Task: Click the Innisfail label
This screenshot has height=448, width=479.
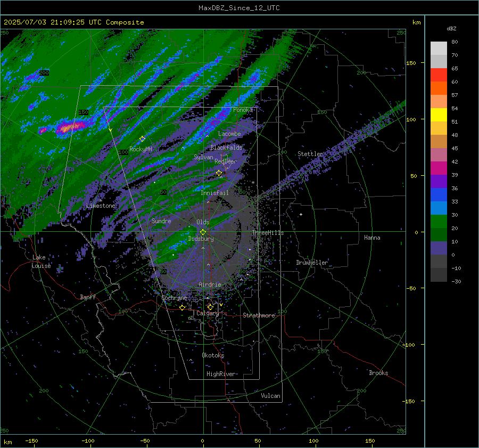Action: tap(214, 193)
